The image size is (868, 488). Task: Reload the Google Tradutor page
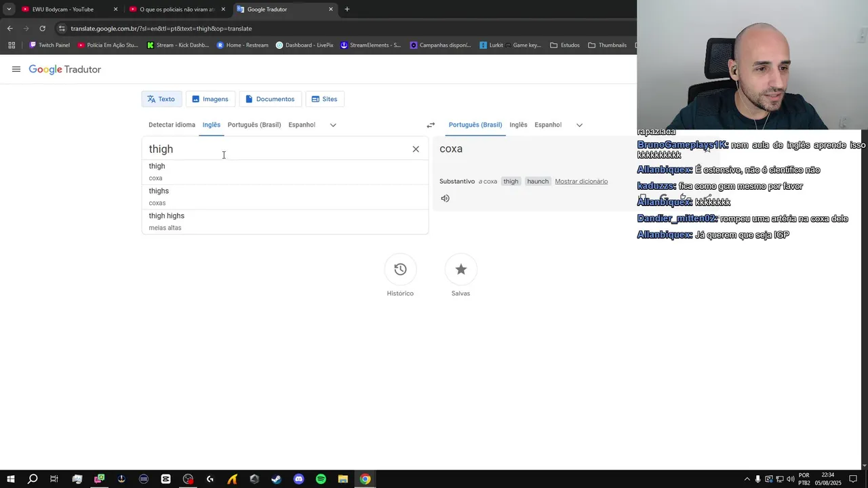[42, 28]
